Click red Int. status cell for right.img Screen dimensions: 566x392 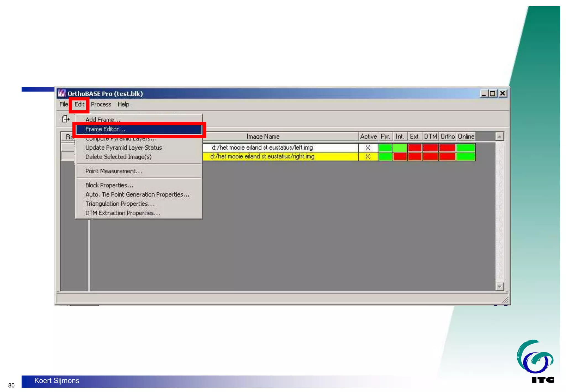pos(400,157)
